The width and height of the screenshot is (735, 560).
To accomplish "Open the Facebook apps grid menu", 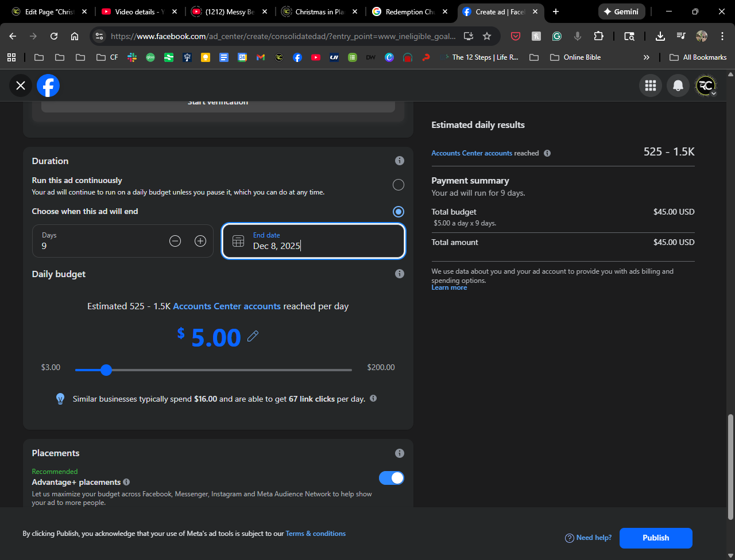I will [x=651, y=85].
